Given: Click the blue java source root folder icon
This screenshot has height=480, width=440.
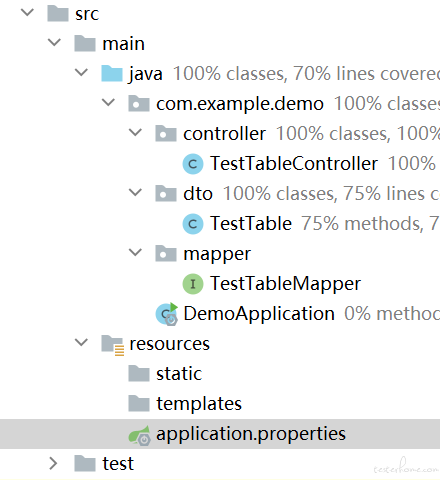Looking at the screenshot, I should pos(112,74).
